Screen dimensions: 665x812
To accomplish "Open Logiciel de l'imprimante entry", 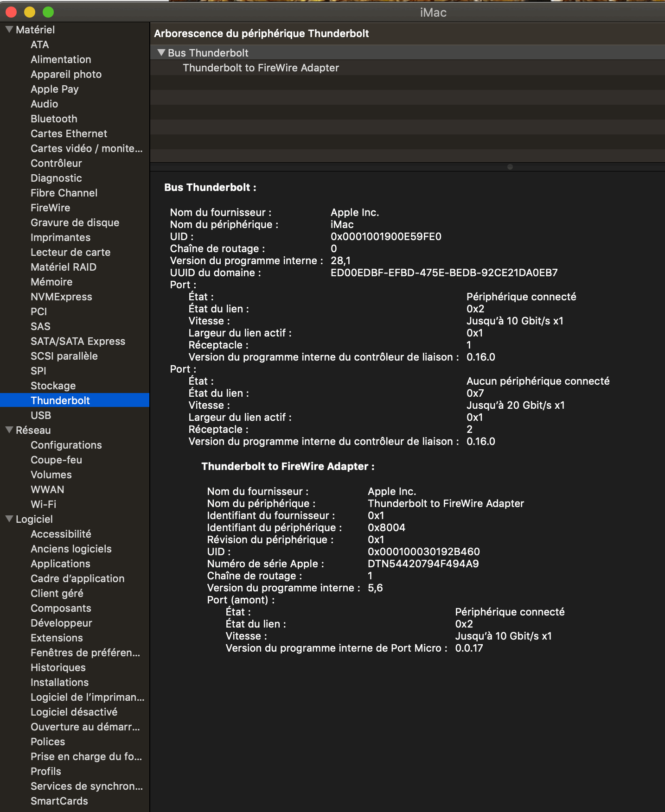I will (88, 697).
